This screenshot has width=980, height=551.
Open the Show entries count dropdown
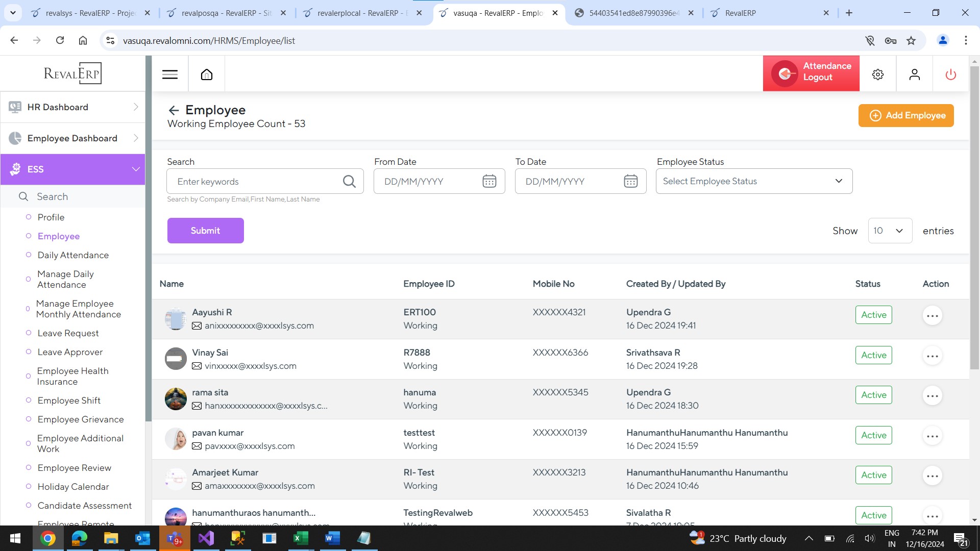coord(890,231)
